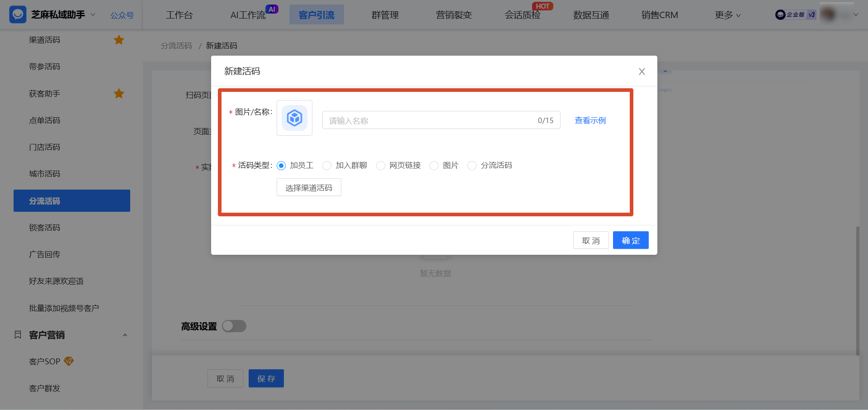This screenshot has width=868, height=410.
Task: Open the 数据互通 tab
Action: (591, 15)
